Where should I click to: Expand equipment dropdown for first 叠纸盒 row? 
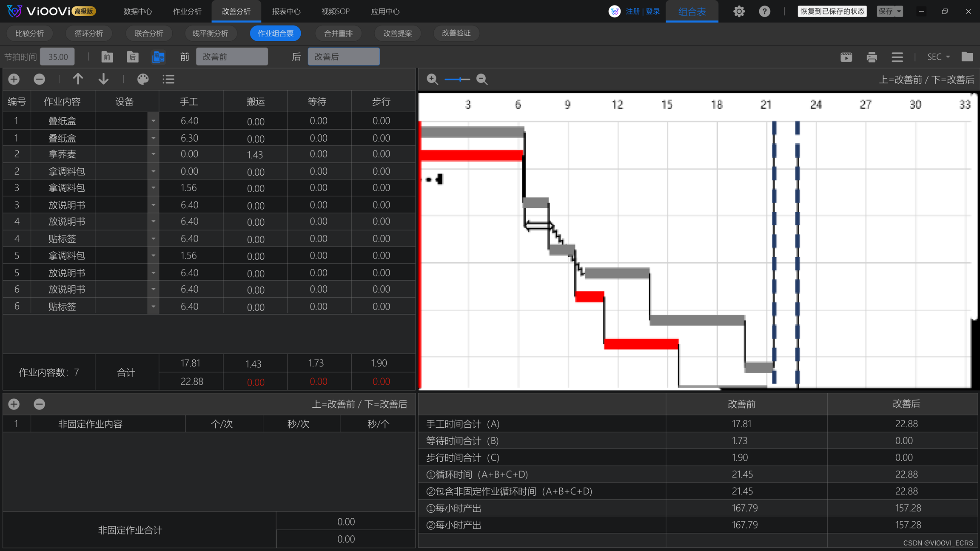(x=153, y=121)
